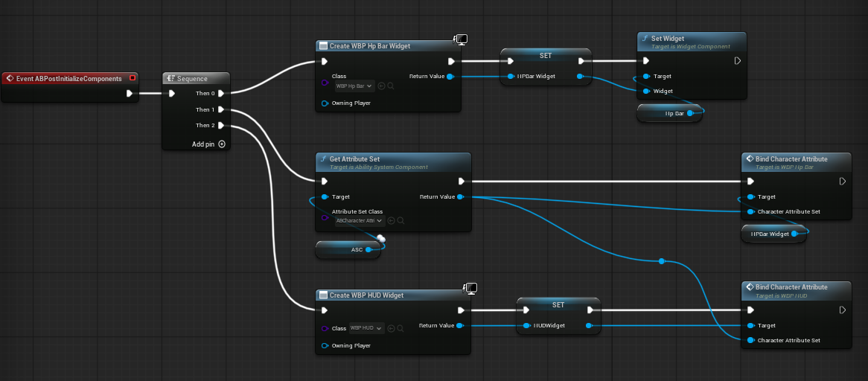This screenshot has height=381, width=868.
Task: Select the Set Widget node title
Action: pyautogui.click(x=668, y=39)
